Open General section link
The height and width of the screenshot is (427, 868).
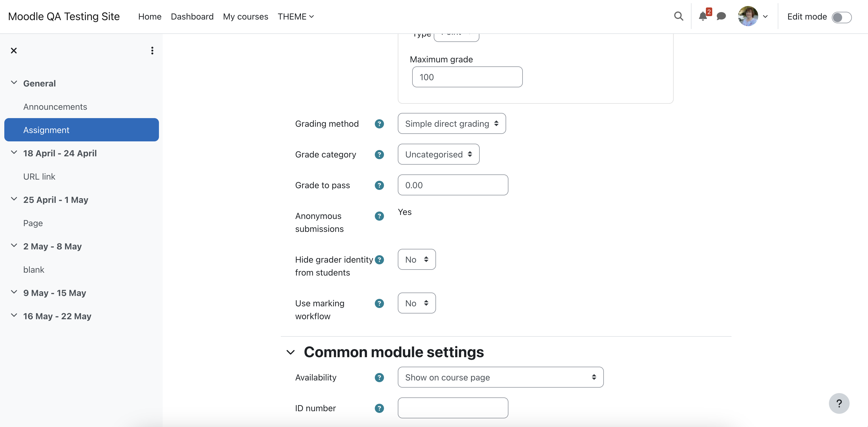(x=39, y=84)
